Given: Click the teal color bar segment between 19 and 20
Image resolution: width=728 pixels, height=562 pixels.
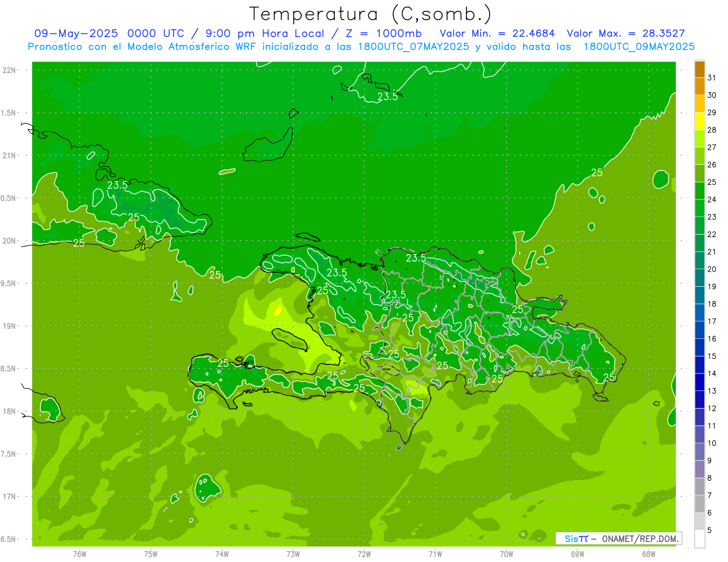Looking at the screenshot, I should (x=700, y=278).
